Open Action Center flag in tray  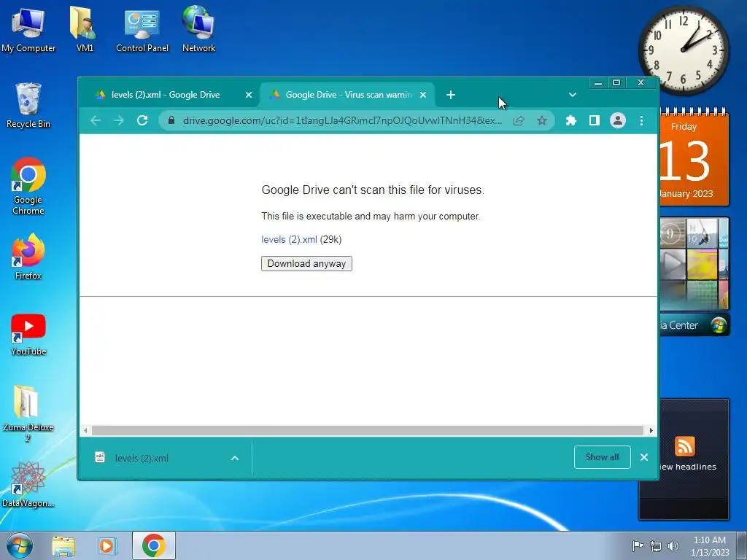[638, 545]
